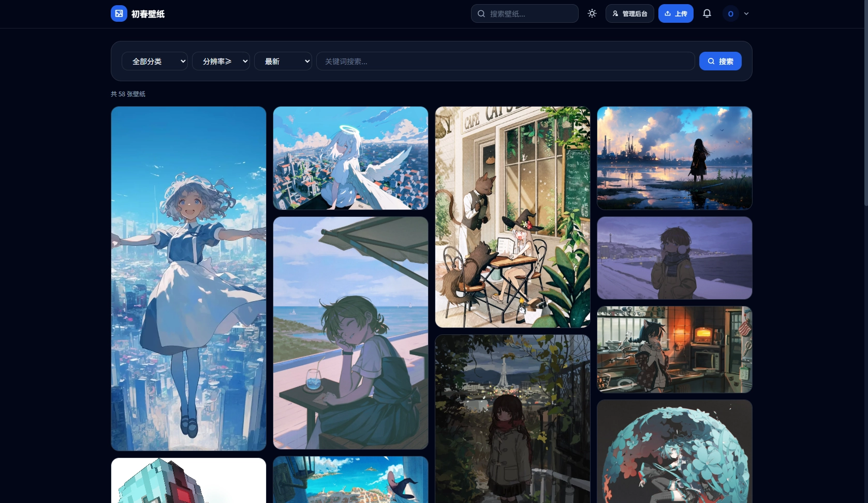
Task: Open notifications bell
Action: [707, 13]
